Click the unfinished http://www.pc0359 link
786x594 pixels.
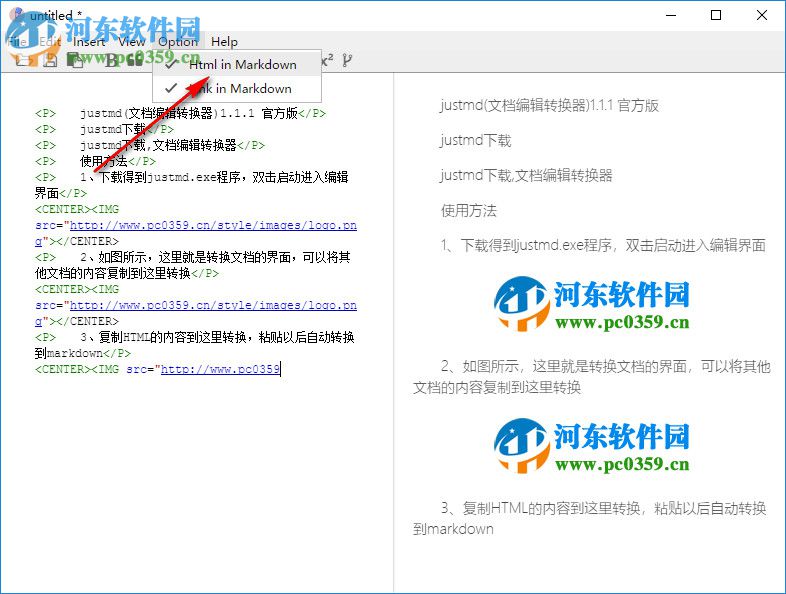coord(220,369)
